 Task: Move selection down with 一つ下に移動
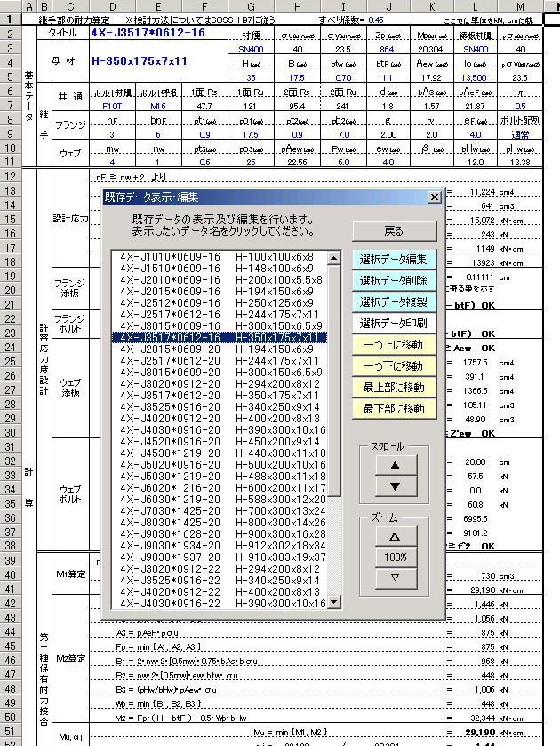click(x=394, y=365)
